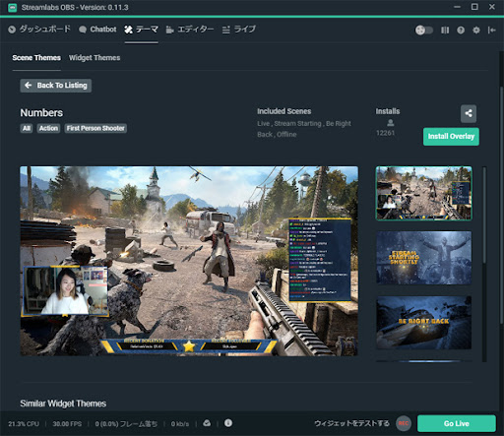The height and width of the screenshot is (436, 504).
Task: Select the Stream Starting Shortly thumbnail
Action: click(423, 258)
